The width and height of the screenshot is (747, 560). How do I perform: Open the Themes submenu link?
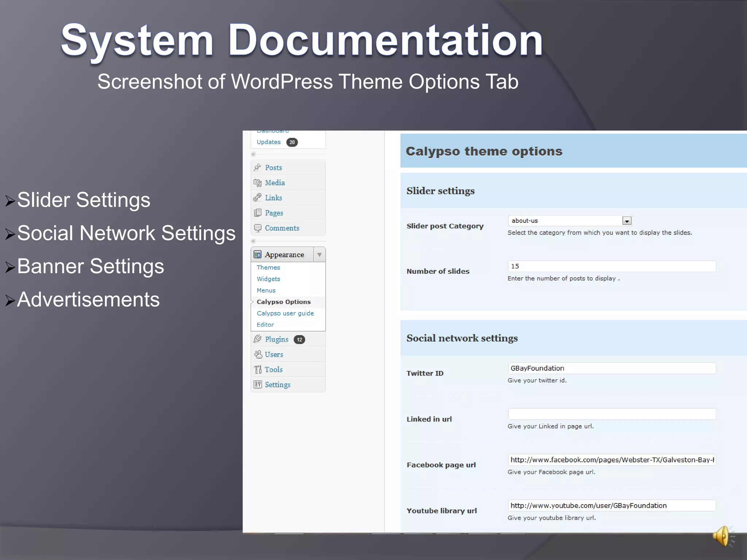click(x=268, y=267)
